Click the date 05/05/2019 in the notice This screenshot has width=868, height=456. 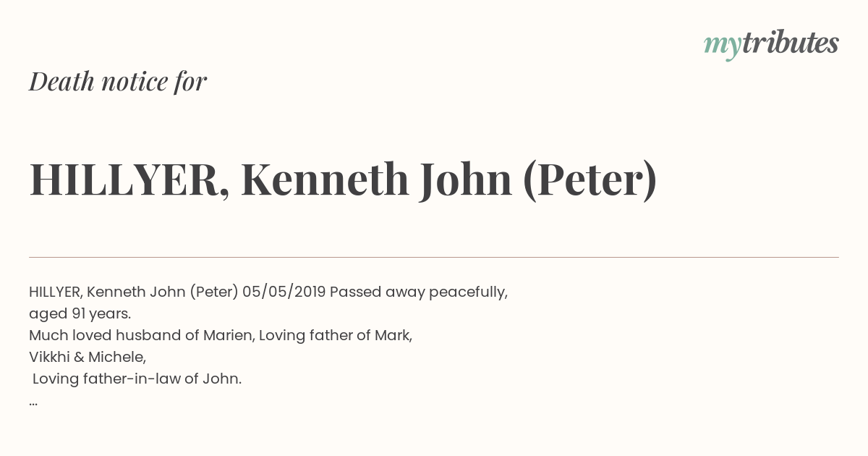[284, 292]
